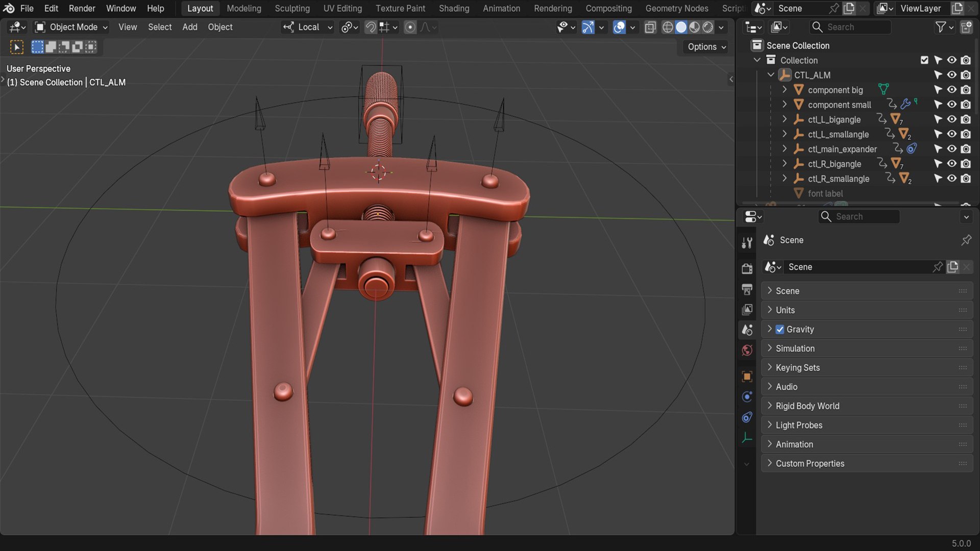Viewport: 980px width, 551px height.
Task: Toggle the snapping magnet icon
Action: click(371, 27)
